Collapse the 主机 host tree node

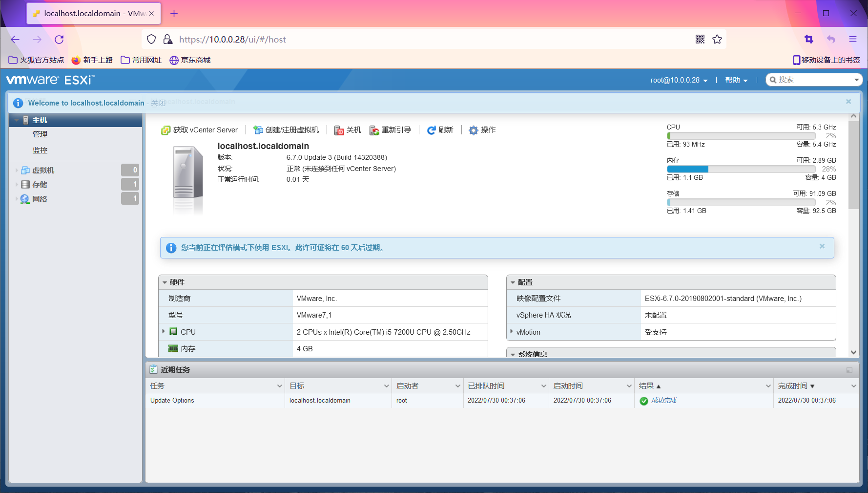pyautogui.click(x=17, y=120)
